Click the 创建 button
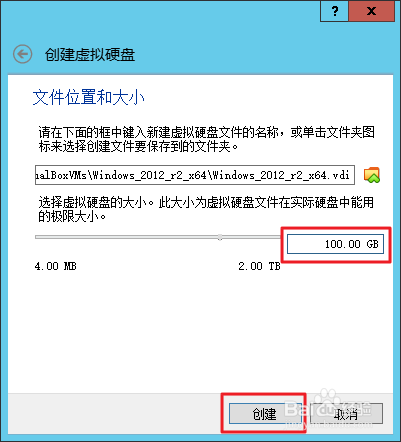Screen dimensions: 401x442 pyautogui.click(x=264, y=414)
